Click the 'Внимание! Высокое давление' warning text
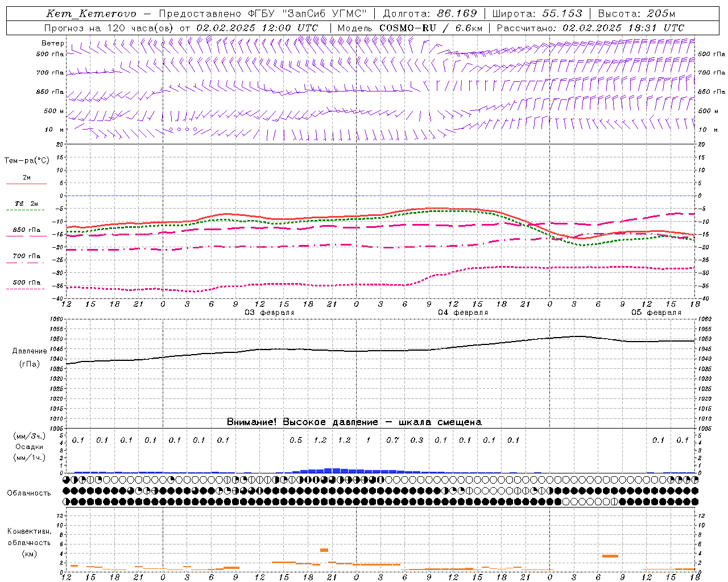The height and width of the screenshot is (582, 728). coord(302,422)
